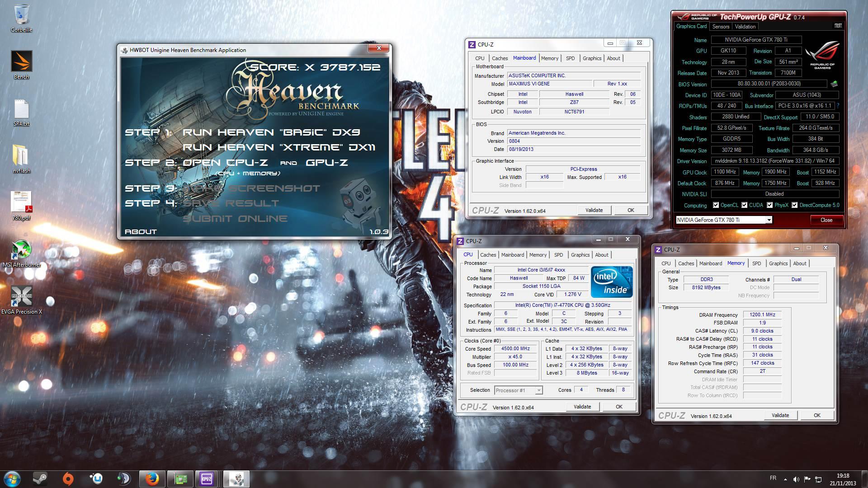Viewport: 868px width, 488px height.
Task: Click OK in Memory CPU-Z window
Action: (817, 415)
